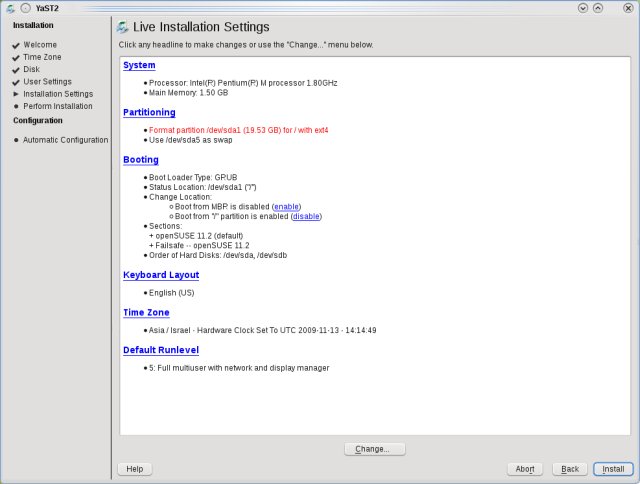Click the 'Configuration' sidebar heading
This screenshot has width=640, height=484.
38,120
